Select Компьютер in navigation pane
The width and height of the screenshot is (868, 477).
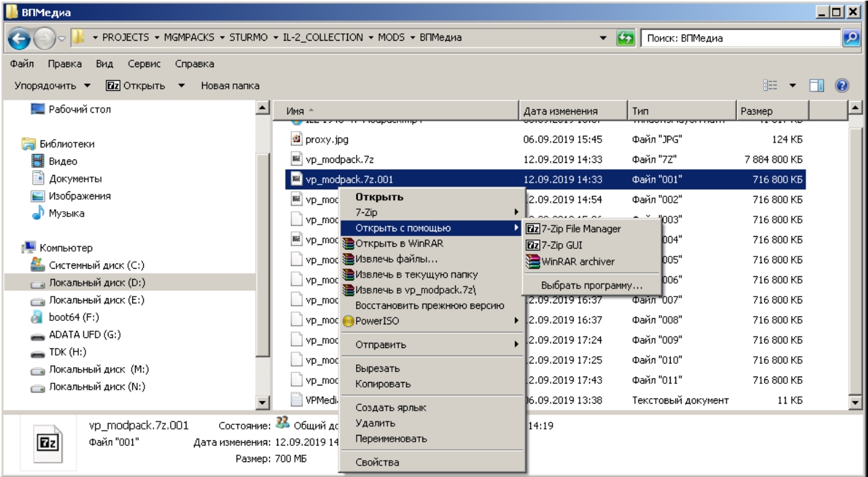58,248
